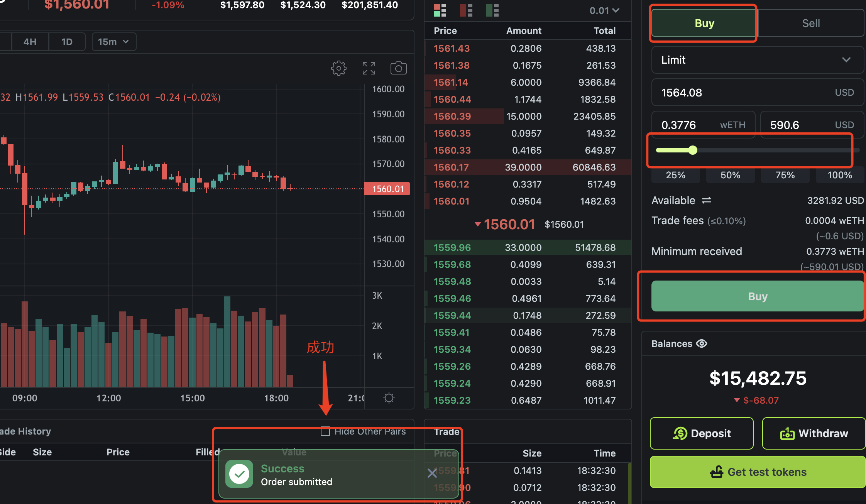866x504 pixels.
Task: Edit the limit price field 1564.08
Action: (x=757, y=93)
